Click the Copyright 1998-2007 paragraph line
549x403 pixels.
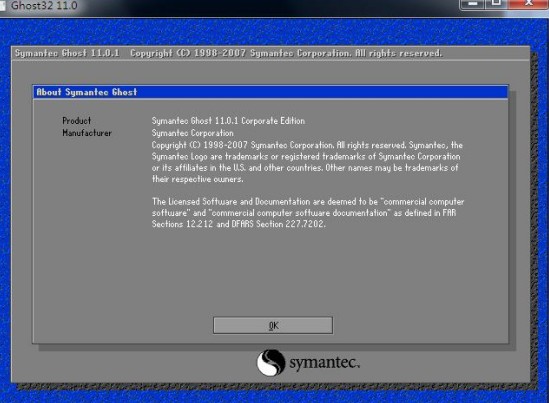click(307, 145)
